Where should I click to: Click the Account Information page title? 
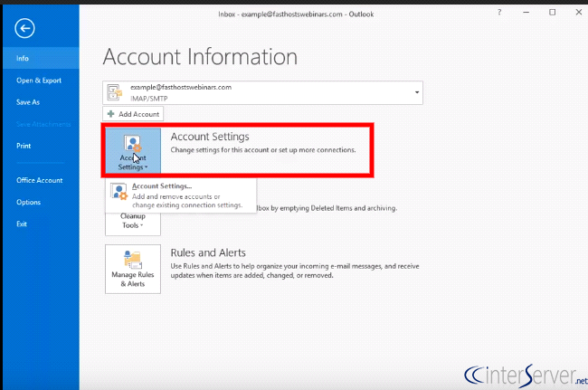pos(200,57)
